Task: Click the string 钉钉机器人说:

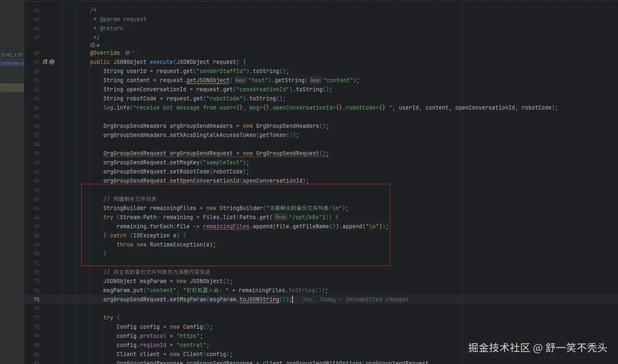Action: tap(206, 291)
